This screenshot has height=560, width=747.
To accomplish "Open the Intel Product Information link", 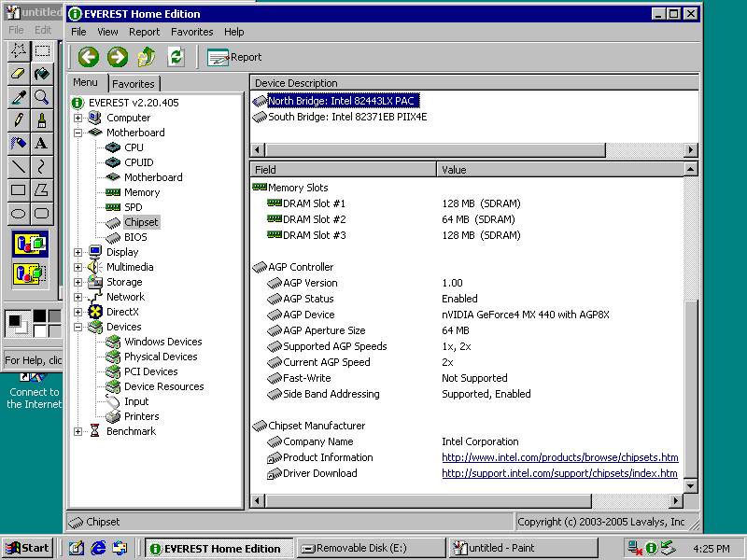I will 559,457.
